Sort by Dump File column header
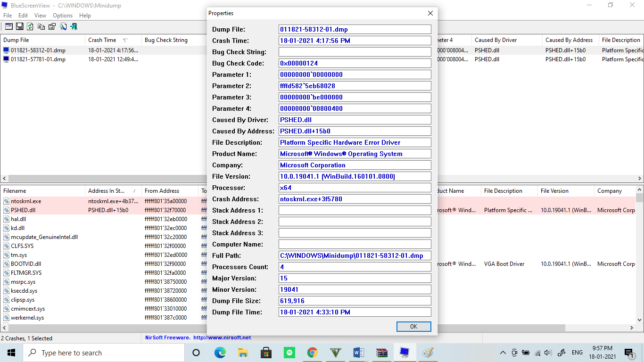Viewport: 644px width, 362px height. pyautogui.click(x=42, y=40)
